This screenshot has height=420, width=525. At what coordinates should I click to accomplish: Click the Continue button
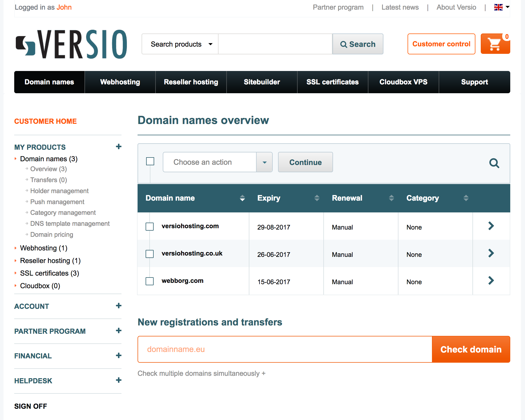[305, 162]
